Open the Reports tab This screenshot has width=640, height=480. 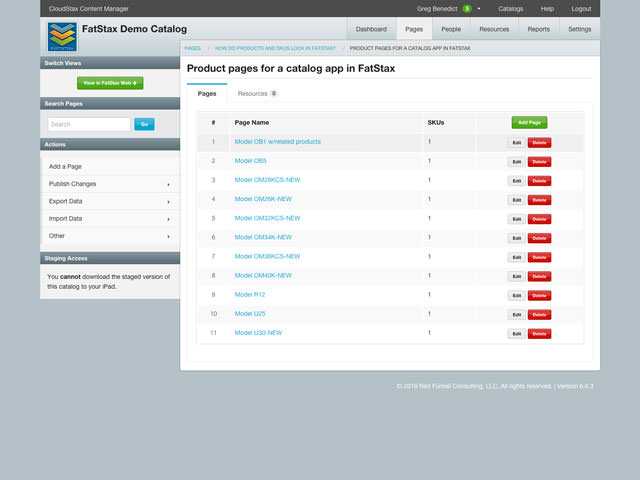538,29
